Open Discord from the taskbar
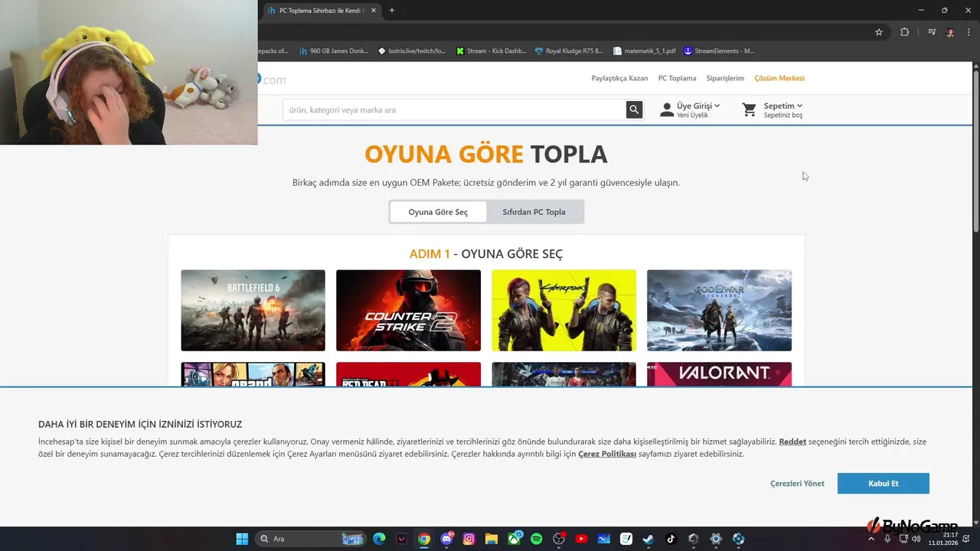 (446, 539)
